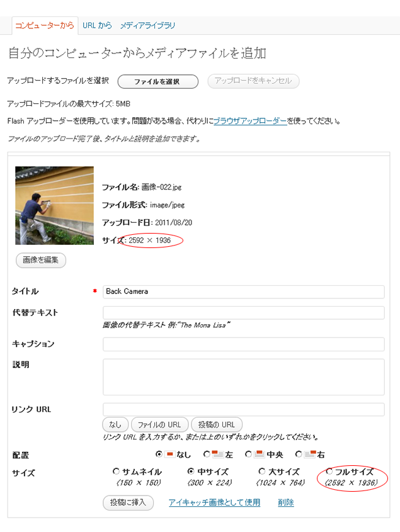Select the フルサイズ radio button
The width and height of the screenshot is (400, 532).
(329, 471)
